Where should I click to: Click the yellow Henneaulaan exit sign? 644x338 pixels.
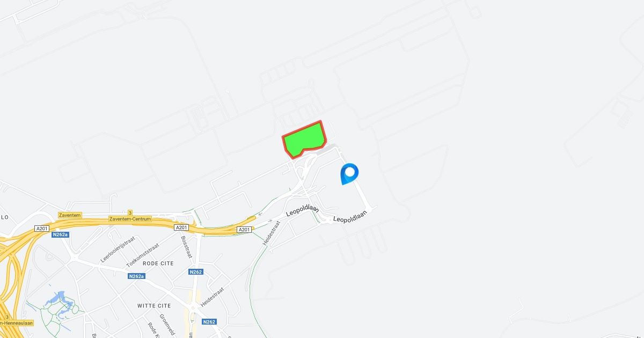click(x=17, y=322)
